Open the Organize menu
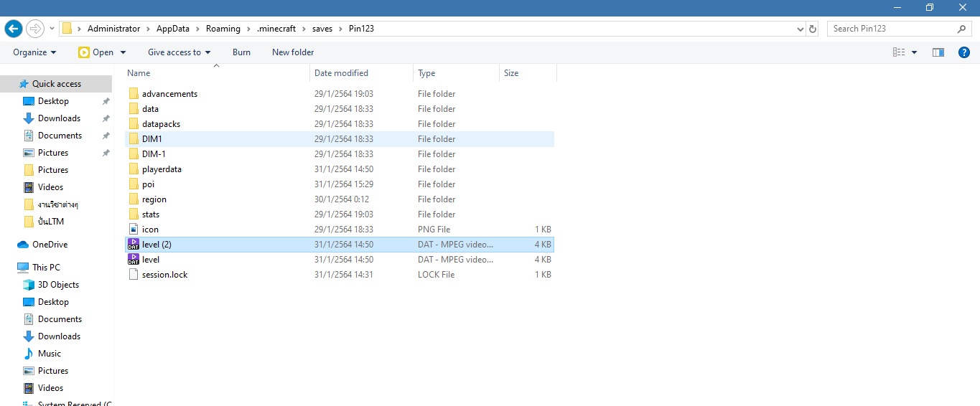980x406 pixels. [34, 52]
